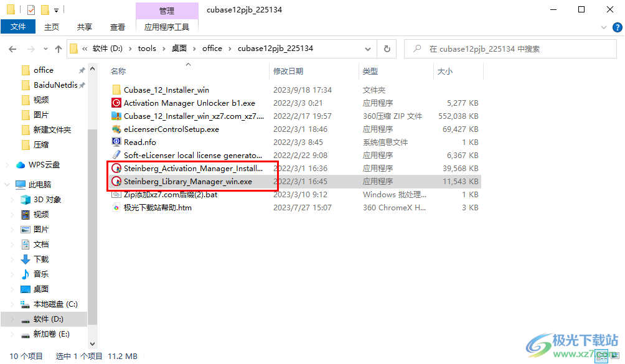Select the Read.nfo file icon

click(116, 142)
